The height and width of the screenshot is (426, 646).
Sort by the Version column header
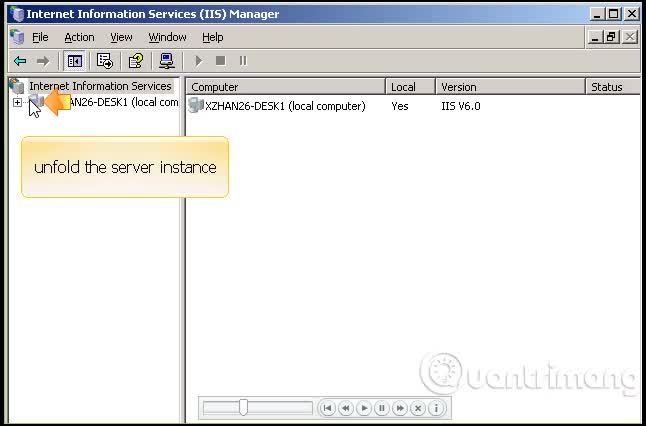[x=510, y=87]
